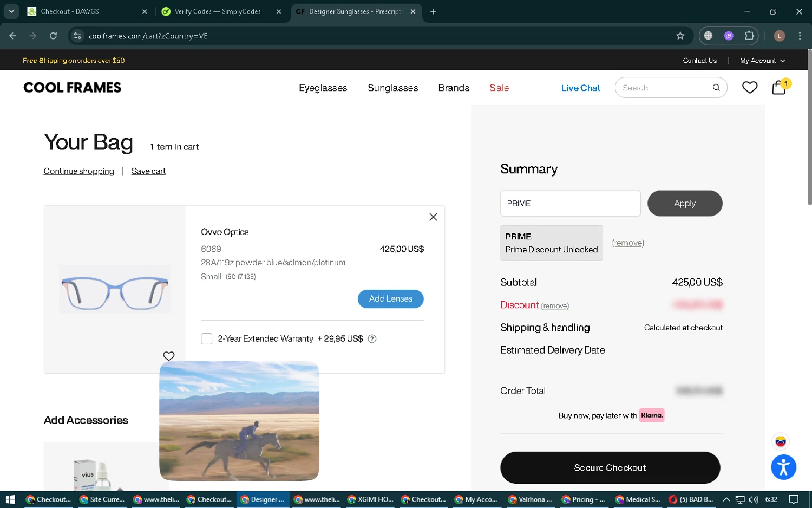Open the Extensions puzzle icon

point(749,36)
